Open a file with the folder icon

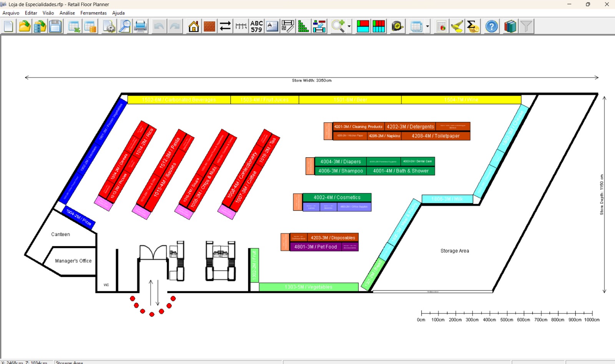click(x=24, y=27)
